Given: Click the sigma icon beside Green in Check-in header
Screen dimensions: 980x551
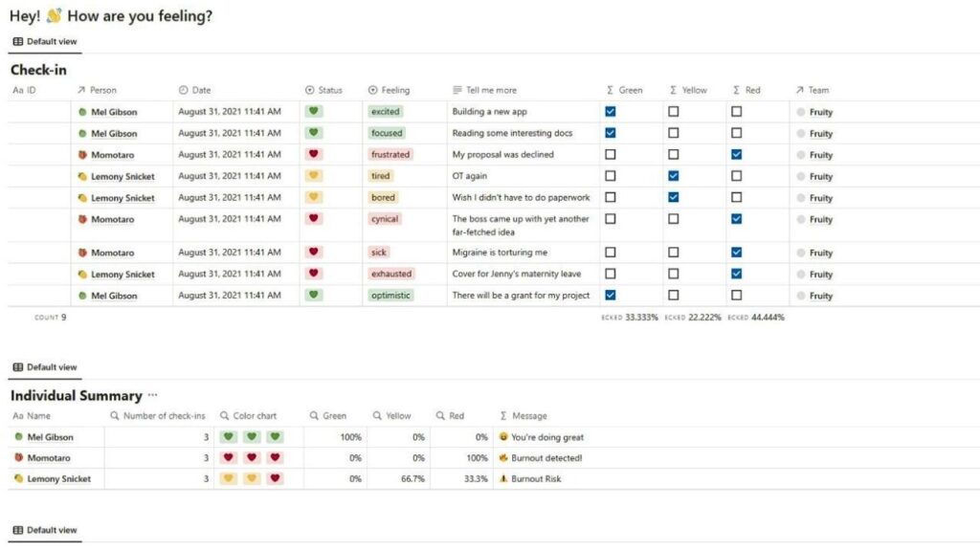Looking at the screenshot, I should [610, 90].
